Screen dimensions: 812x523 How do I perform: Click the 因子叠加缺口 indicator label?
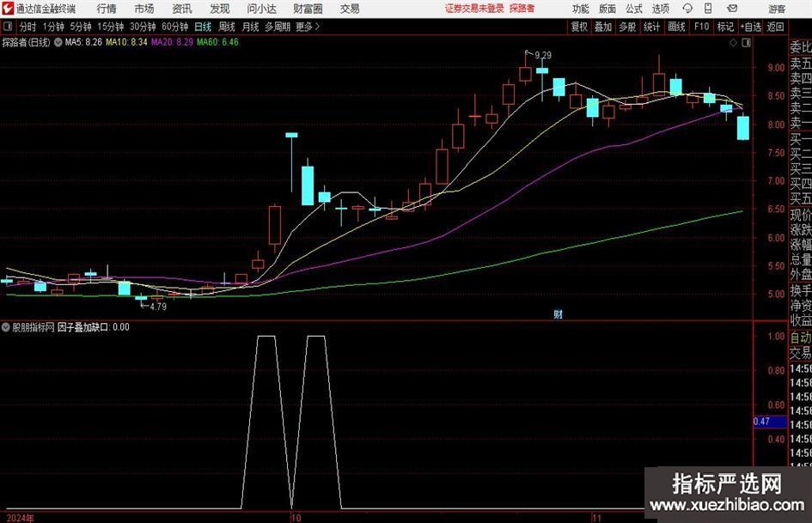[82, 327]
